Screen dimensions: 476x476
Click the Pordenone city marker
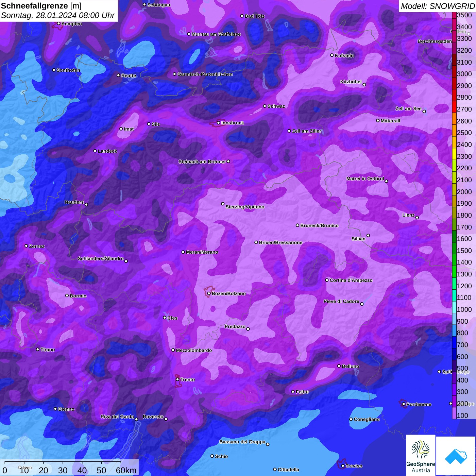tap(404, 404)
